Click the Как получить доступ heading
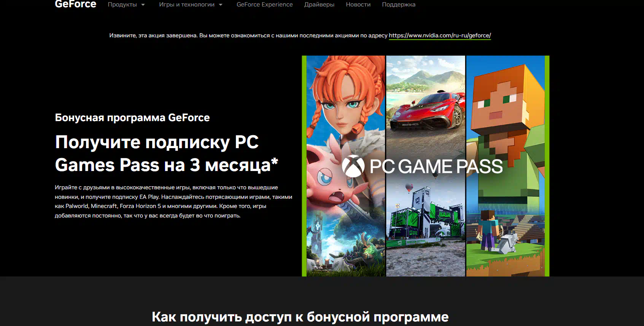 pyautogui.click(x=300, y=317)
